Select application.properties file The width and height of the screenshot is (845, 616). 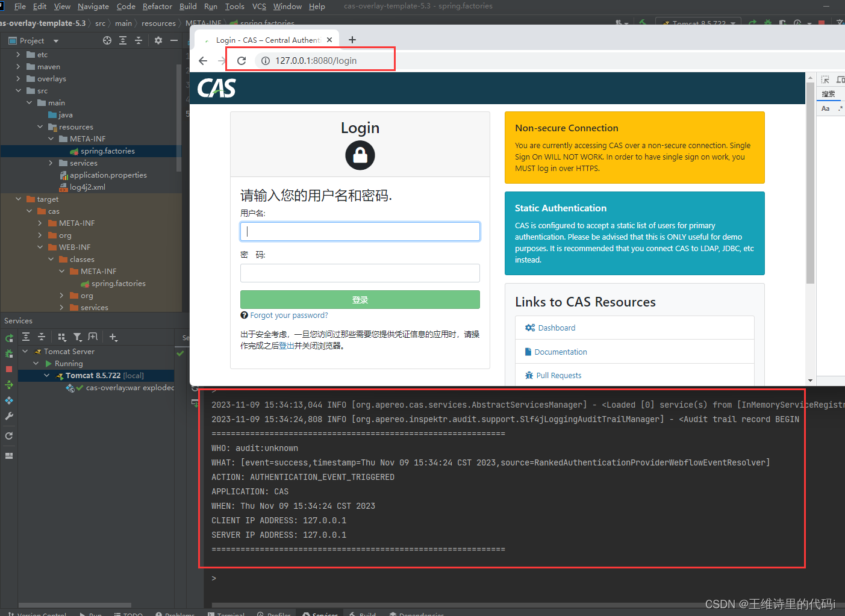[108, 175]
